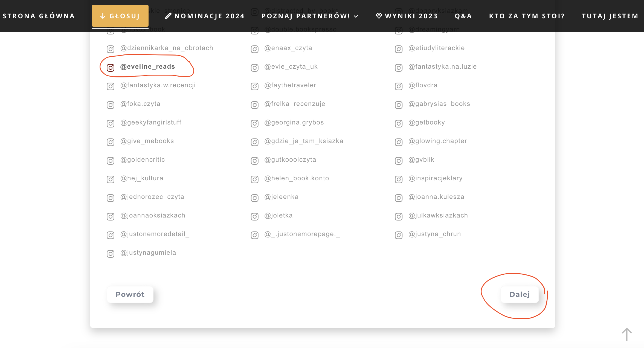Click Instagram icon next to @jeleenka
The width and height of the screenshot is (644, 348).
(x=254, y=198)
